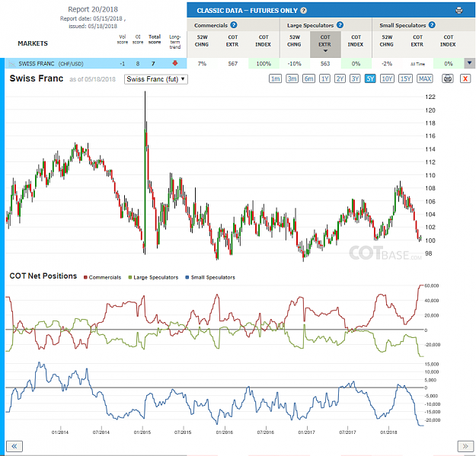This screenshot has height=456, width=476.
Task: Select the MAX time range button
Action: (425, 79)
